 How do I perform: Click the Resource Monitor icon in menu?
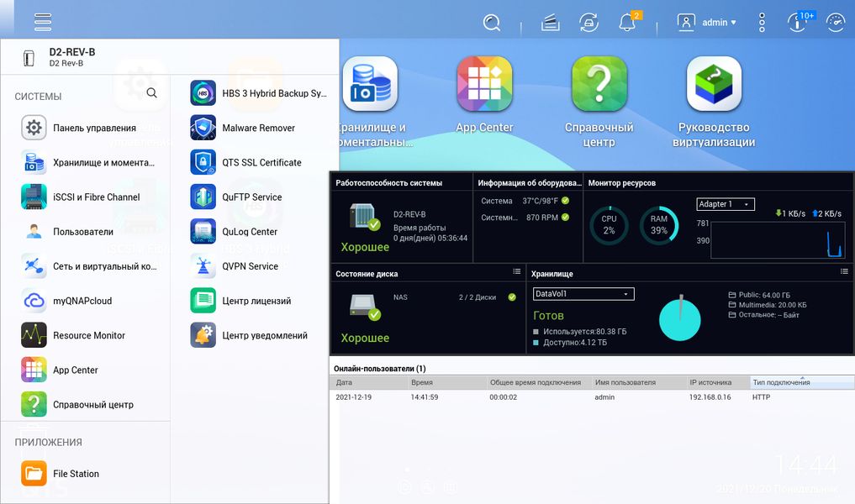34,335
